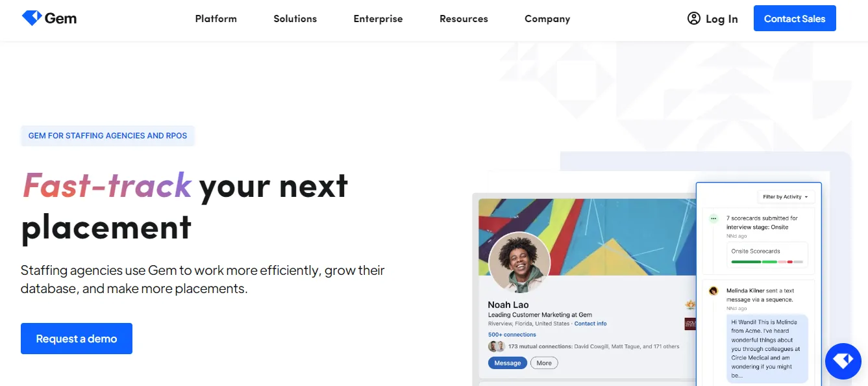The width and height of the screenshot is (868, 386).
Task: Click the Log In link
Action: [722, 19]
